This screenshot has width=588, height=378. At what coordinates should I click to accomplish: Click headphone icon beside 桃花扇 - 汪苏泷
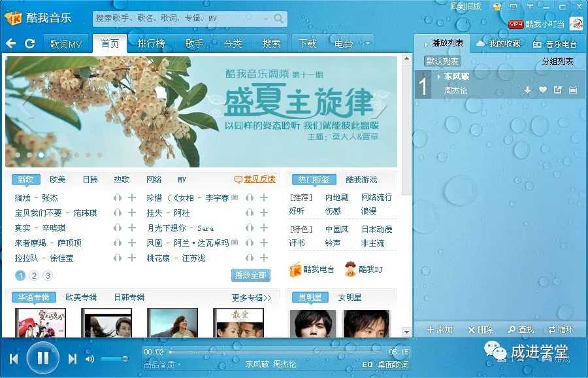click(250, 258)
